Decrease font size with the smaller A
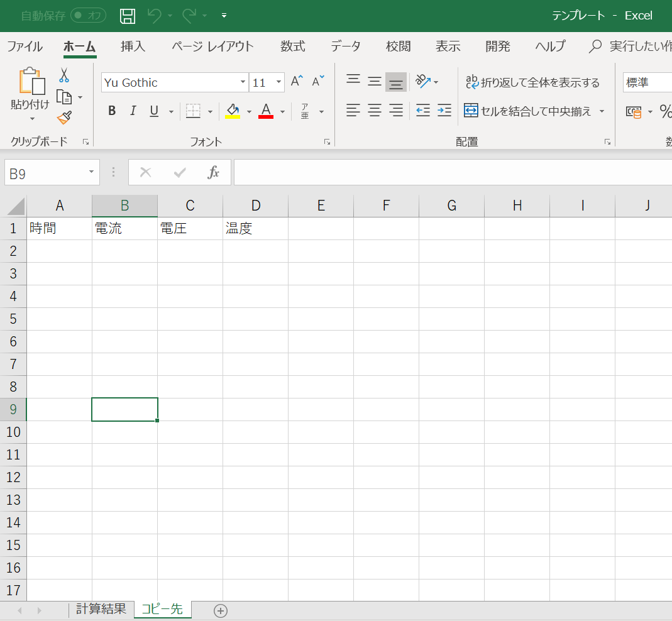Screen dimensions: 672x621 (x=318, y=81)
